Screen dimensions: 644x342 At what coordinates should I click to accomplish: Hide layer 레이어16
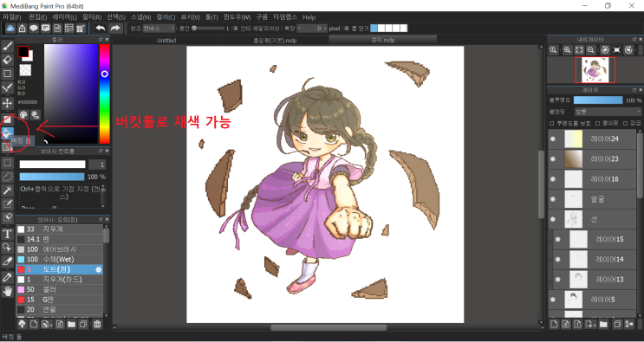[x=553, y=178]
